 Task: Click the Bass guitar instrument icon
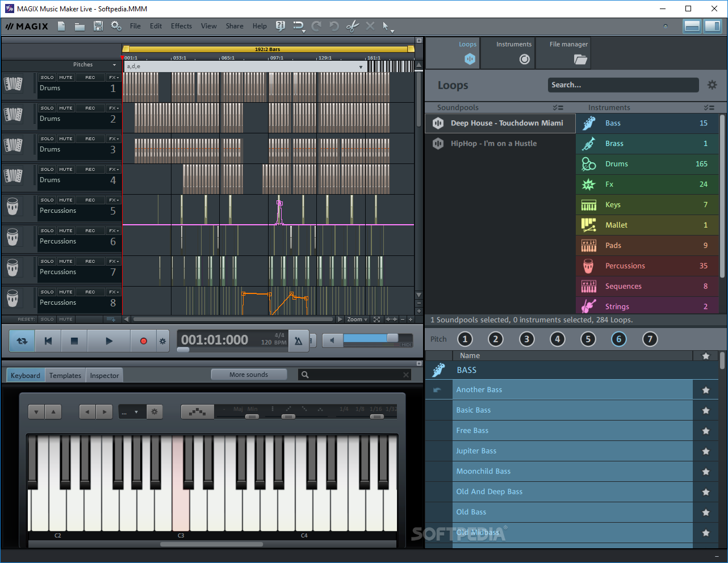click(589, 123)
